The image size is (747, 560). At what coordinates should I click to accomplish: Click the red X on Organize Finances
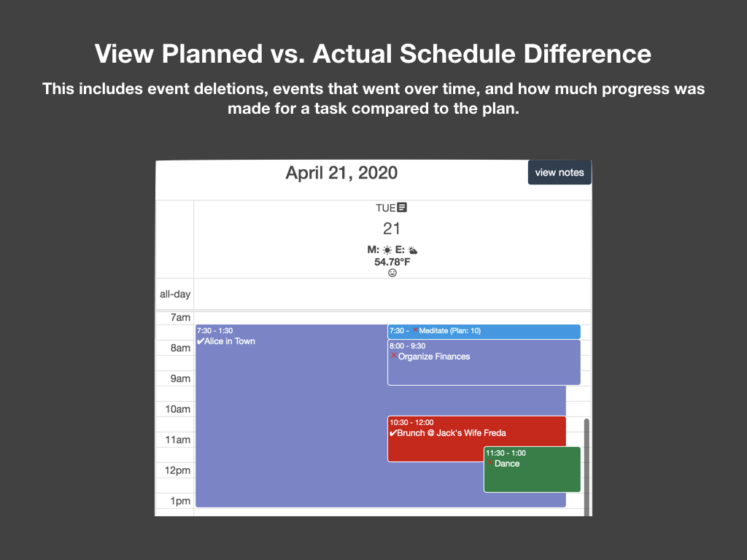coord(394,355)
